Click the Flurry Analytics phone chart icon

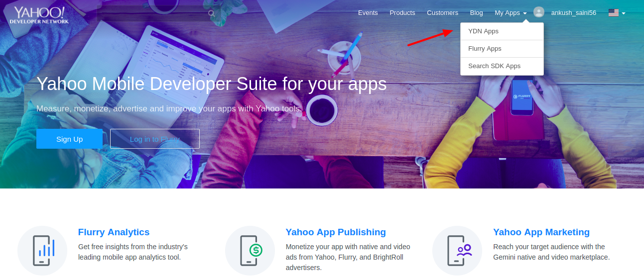pos(42,250)
